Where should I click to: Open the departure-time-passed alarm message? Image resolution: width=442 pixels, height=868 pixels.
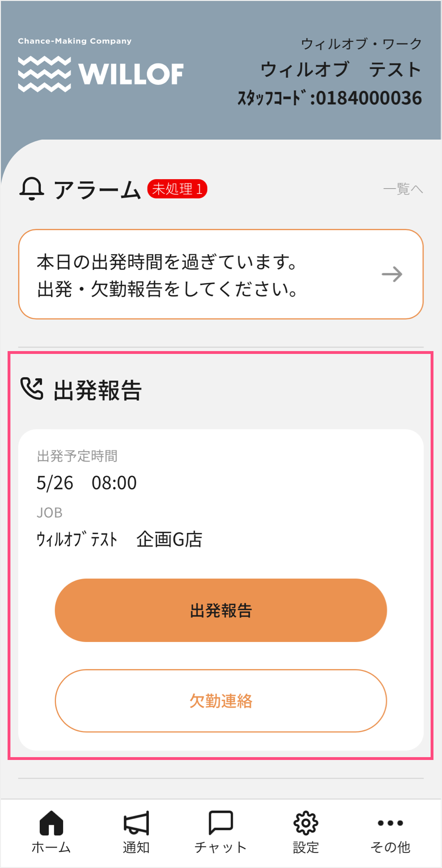(167, 275)
